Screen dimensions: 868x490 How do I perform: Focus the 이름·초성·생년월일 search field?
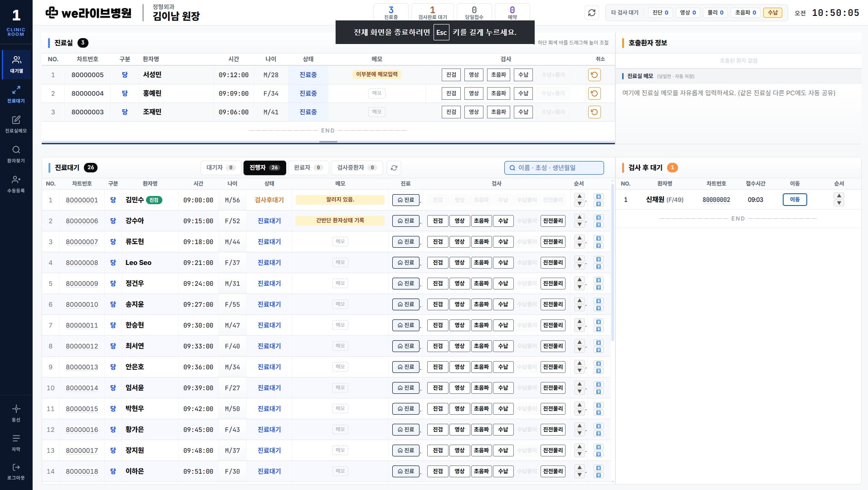click(554, 168)
